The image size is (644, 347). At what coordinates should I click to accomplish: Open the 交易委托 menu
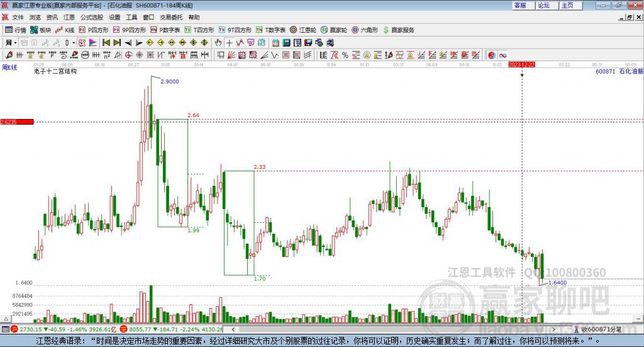171,17
